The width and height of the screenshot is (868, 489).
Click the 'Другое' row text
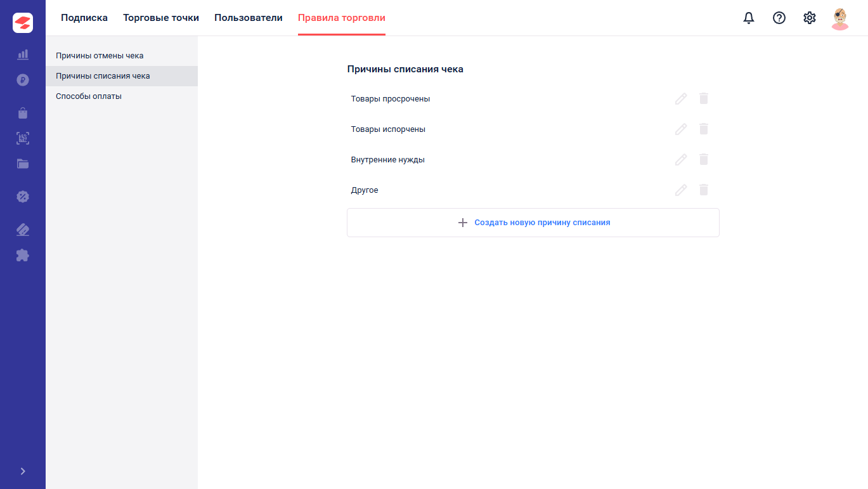[365, 190]
